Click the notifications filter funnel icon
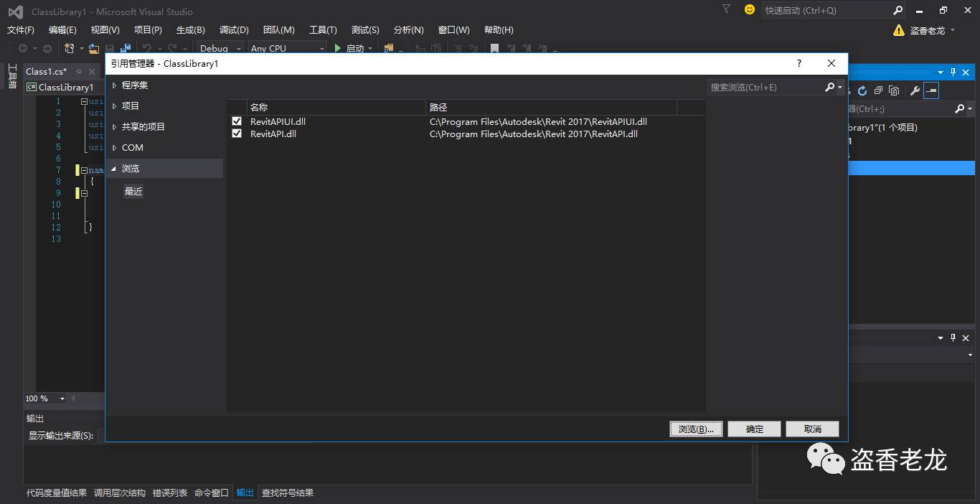The image size is (980, 504). 726,9
